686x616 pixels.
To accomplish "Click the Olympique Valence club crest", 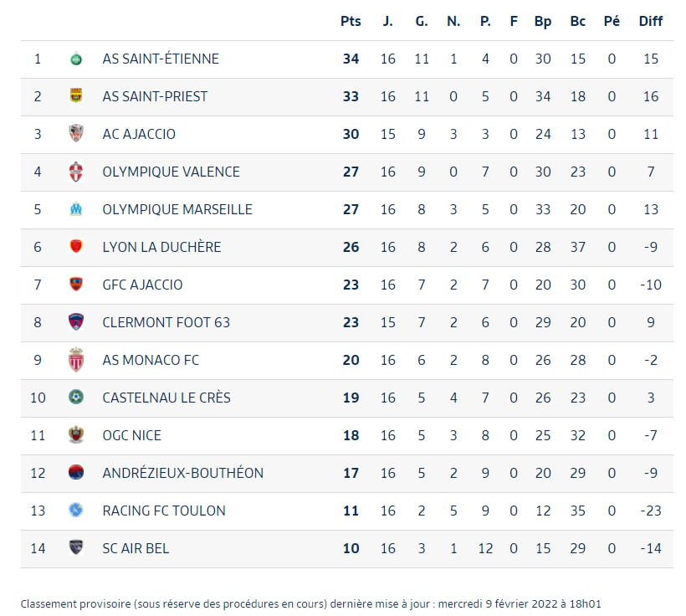I will pos(76,172).
